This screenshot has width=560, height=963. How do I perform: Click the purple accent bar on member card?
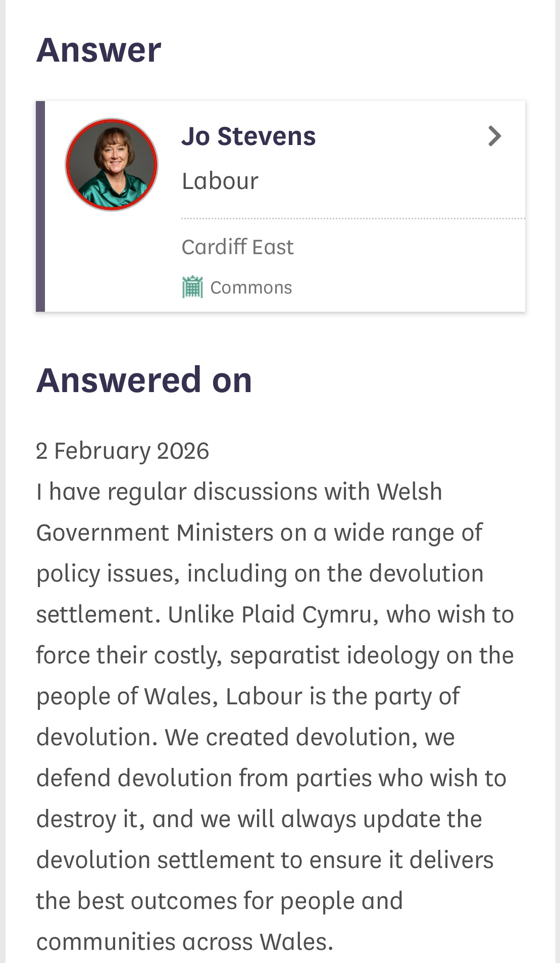pos(40,206)
